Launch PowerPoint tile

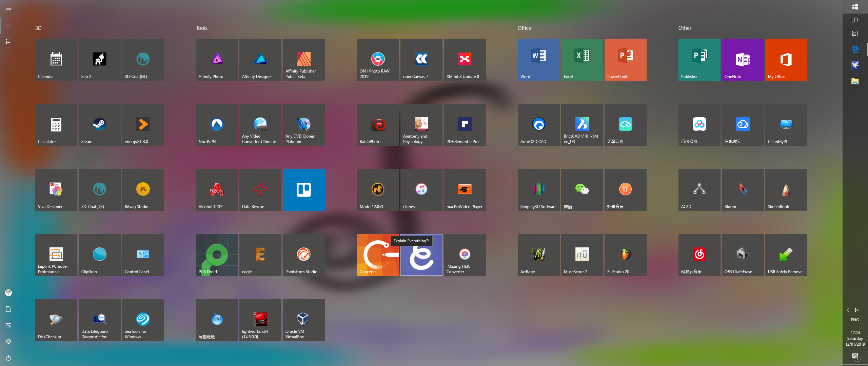tap(626, 60)
